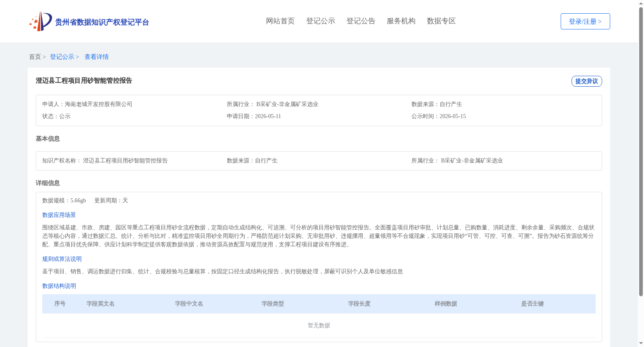Open the 登记公示 nav menu item
The width and height of the screenshot is (644, 347).
320,21
